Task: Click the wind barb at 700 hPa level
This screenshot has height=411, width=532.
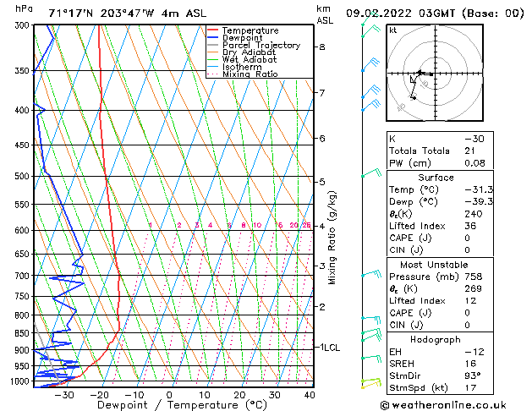Action: [371, 273]
